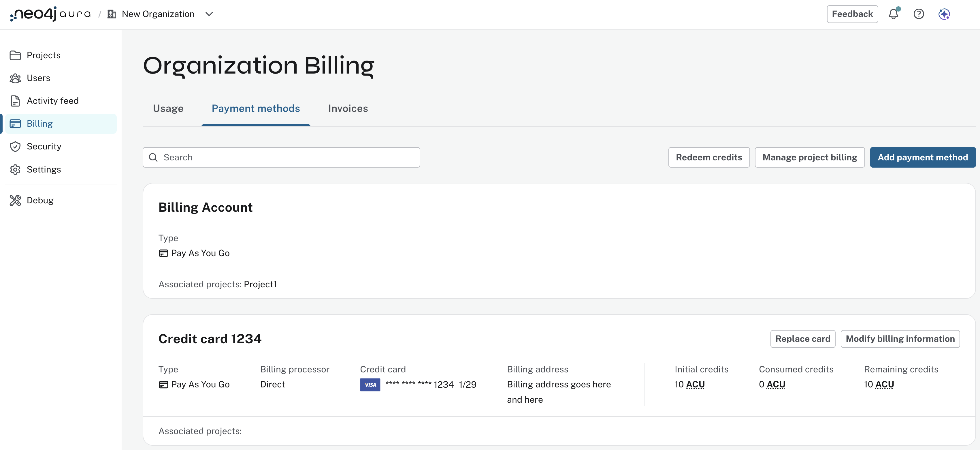
Task: Switch to the Usage tab
Action: (x=168, y=108)
